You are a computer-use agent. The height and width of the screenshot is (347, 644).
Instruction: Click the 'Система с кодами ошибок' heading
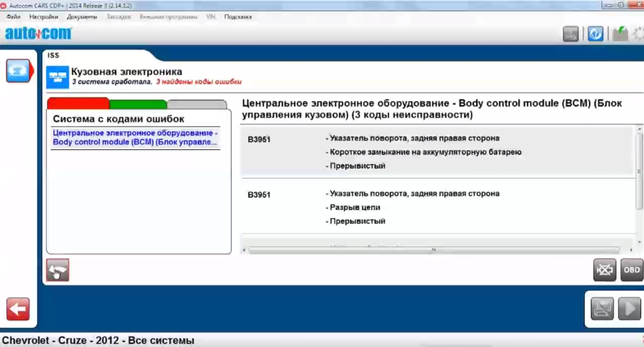(x=119, y=119)
